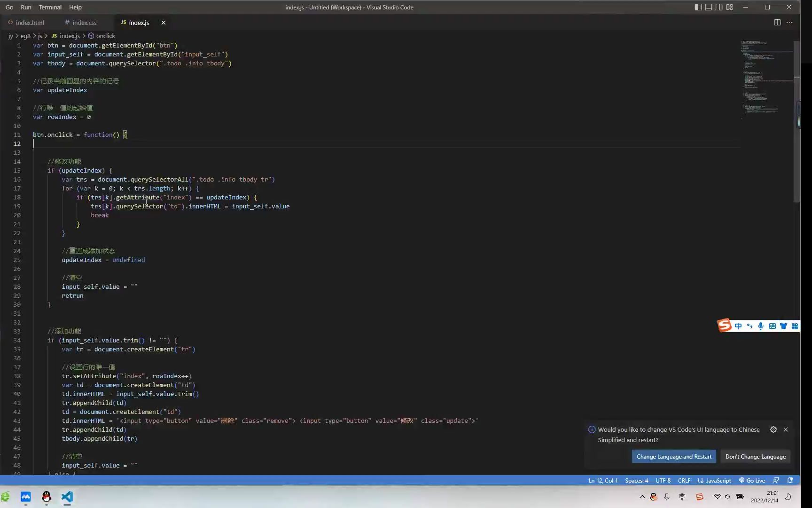
Task: Click the Sogou input method logo
Action: [x=725, y=325]
